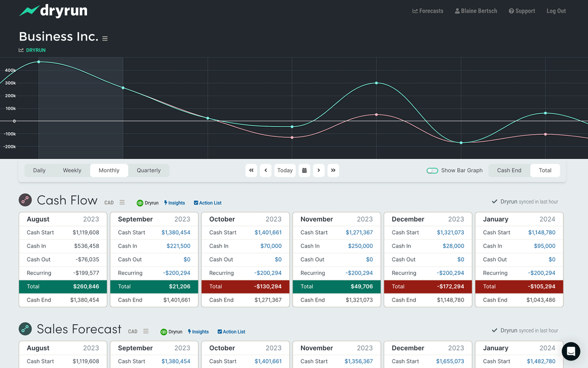The image size is (588, 368).
Task: Enable the Show Bar Graph toggle
Action: pos(432,171)
